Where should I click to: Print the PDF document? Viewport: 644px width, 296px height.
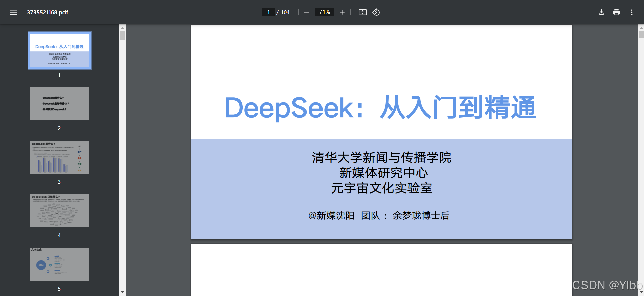click(616, 12)
